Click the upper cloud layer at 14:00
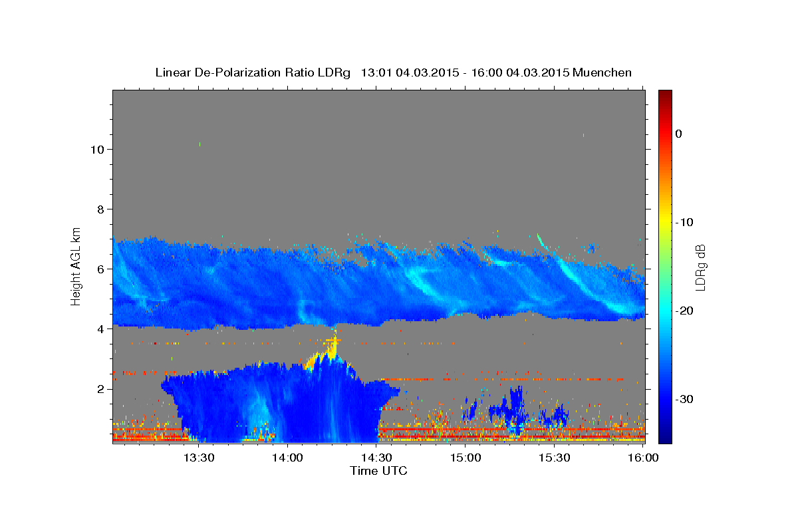 (x=287, y=286)
